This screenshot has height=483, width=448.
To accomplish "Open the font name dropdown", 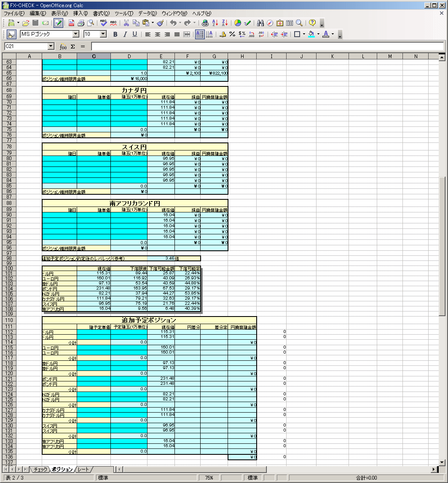I will [x=76, y=34].
